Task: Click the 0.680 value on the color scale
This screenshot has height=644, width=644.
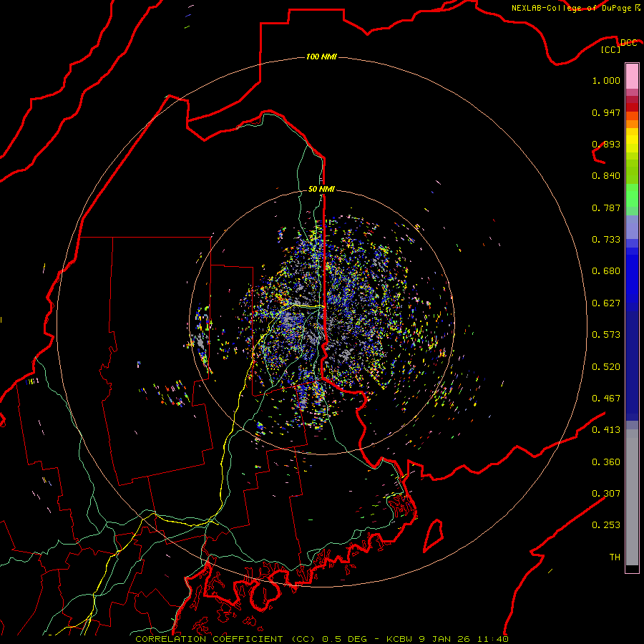Action: tap(606, 271)
